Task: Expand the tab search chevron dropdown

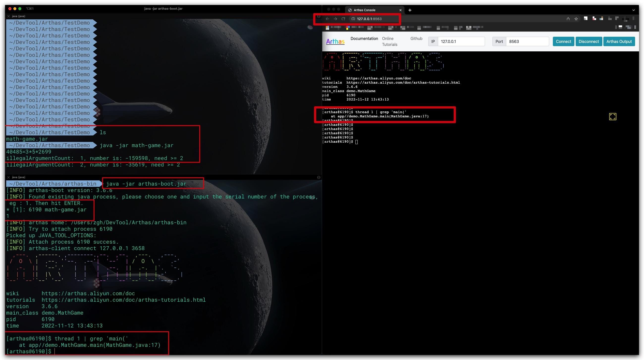Action: click(x=633, y=10)
